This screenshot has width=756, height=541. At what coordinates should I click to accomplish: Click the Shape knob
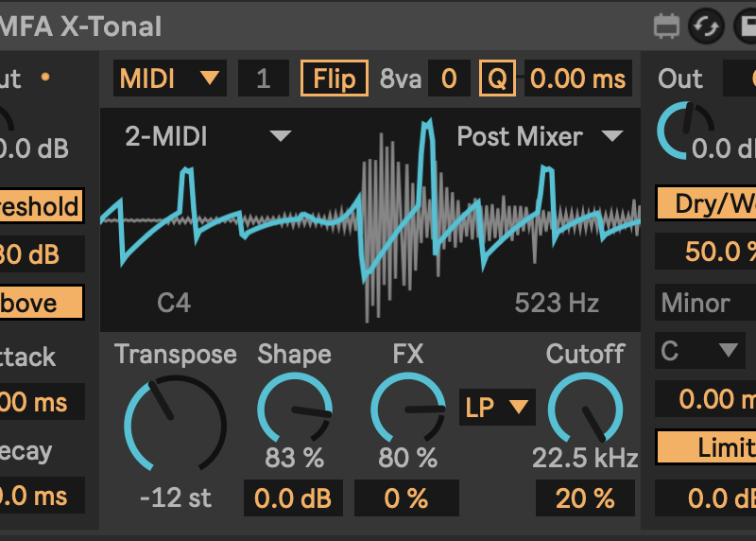[x=294, y=409]
